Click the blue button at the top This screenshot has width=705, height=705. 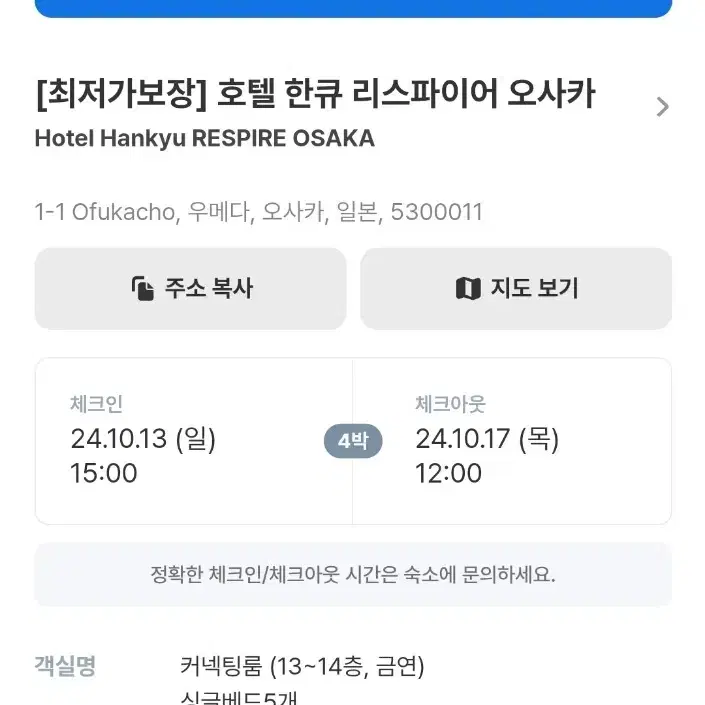point(353,8)
